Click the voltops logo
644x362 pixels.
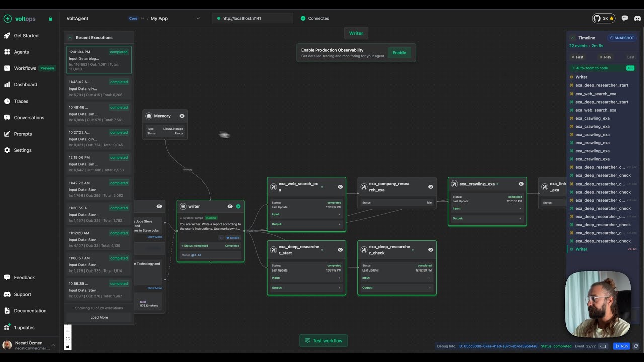tap(19, 19)
